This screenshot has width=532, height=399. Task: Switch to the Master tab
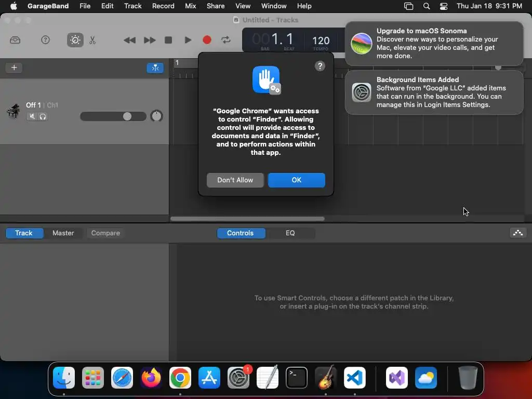coord(63,233)
